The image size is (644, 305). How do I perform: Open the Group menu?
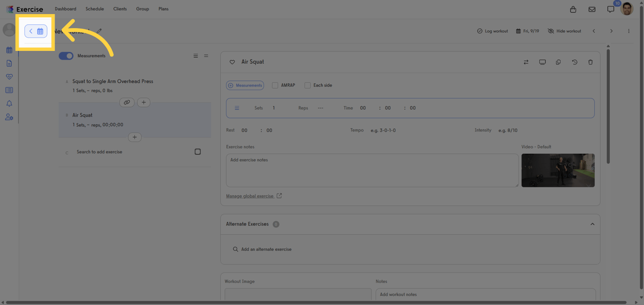point(142,9)
